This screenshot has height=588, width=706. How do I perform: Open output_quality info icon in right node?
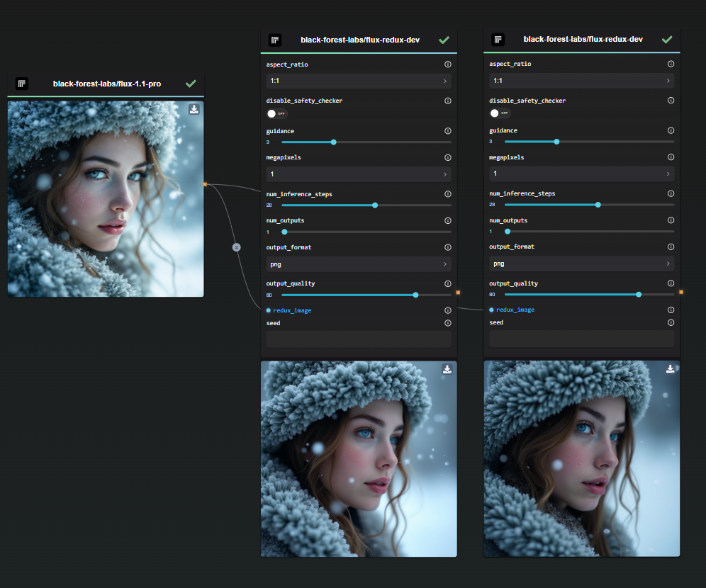(x=671, y=283)
